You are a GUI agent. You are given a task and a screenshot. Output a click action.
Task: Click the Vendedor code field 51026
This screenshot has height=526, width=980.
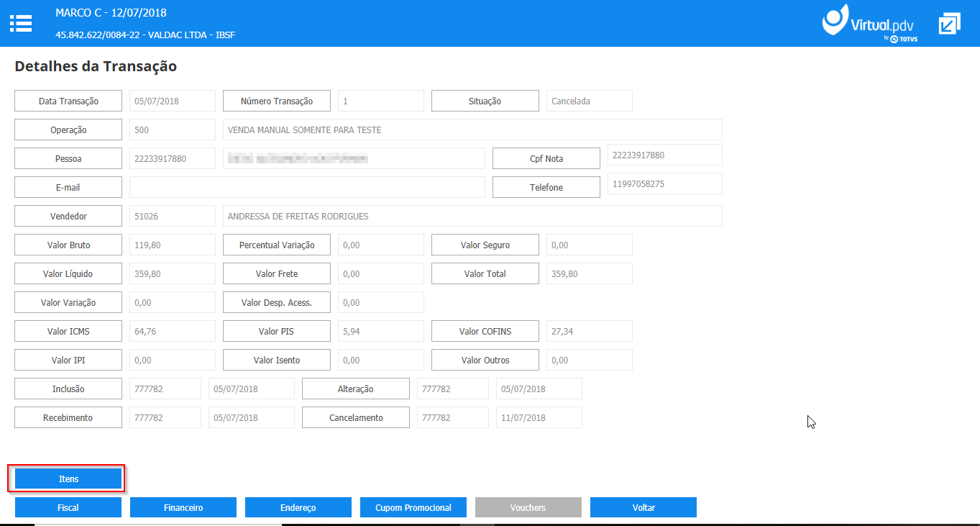click(173, 216)
